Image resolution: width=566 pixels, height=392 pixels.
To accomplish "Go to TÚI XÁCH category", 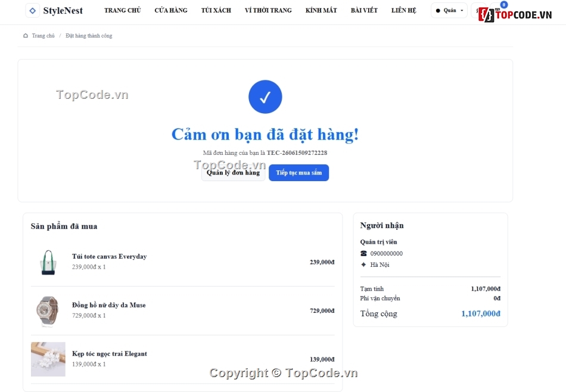I will click(x=216, y=11).
